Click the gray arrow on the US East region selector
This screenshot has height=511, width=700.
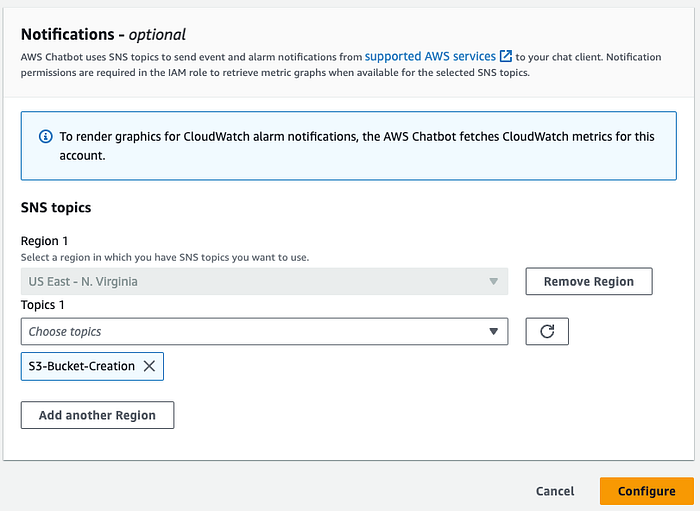pyautogui.click(x=493, y=282)
